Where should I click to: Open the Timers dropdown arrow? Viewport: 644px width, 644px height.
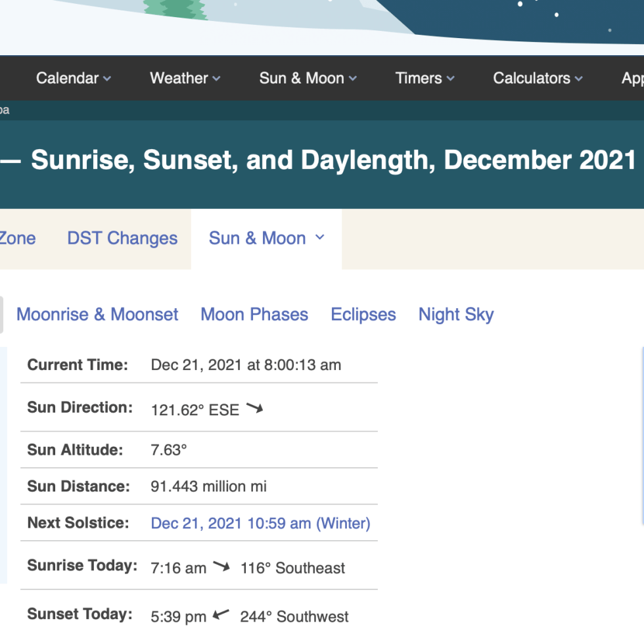click(450, 79)
